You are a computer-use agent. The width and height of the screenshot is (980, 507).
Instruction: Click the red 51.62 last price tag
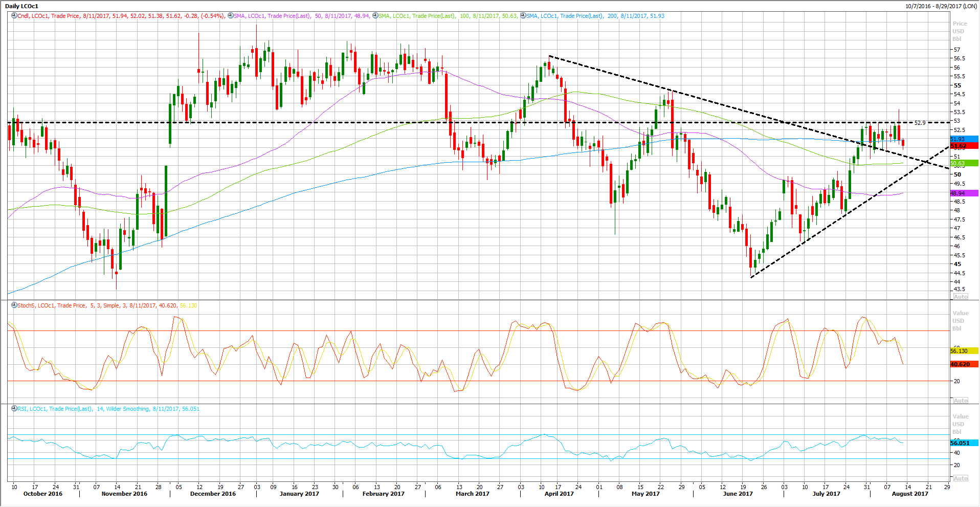[964, 146]
